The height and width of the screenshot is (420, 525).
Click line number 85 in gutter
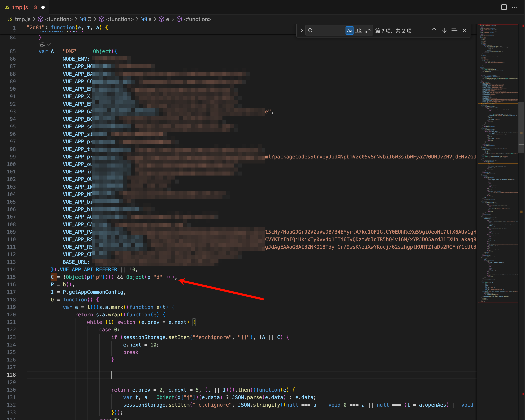13,51
